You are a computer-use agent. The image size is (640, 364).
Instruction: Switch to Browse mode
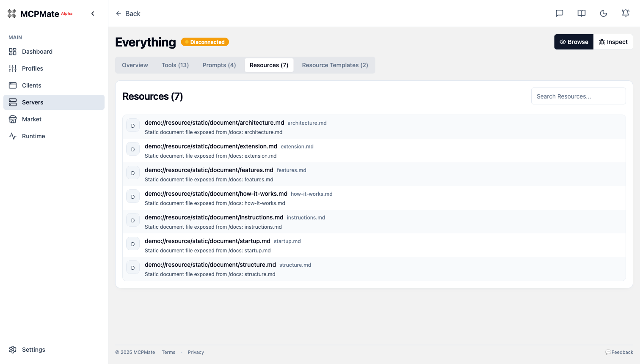574,42
